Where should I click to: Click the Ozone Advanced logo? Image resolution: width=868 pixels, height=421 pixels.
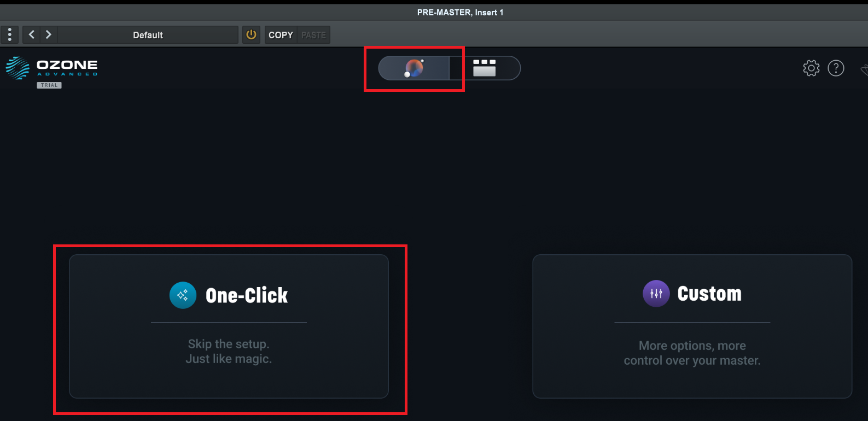(x=52, y=68)
